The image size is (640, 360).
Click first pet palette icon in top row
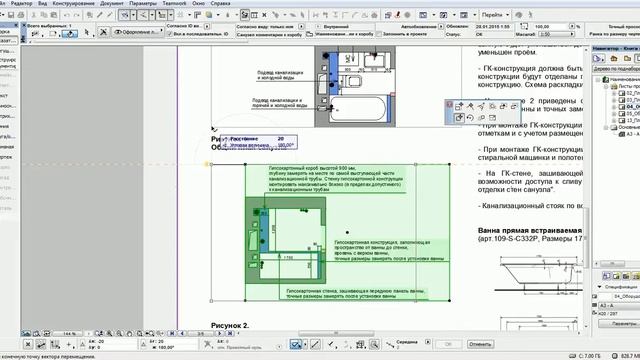click(459, 107)
